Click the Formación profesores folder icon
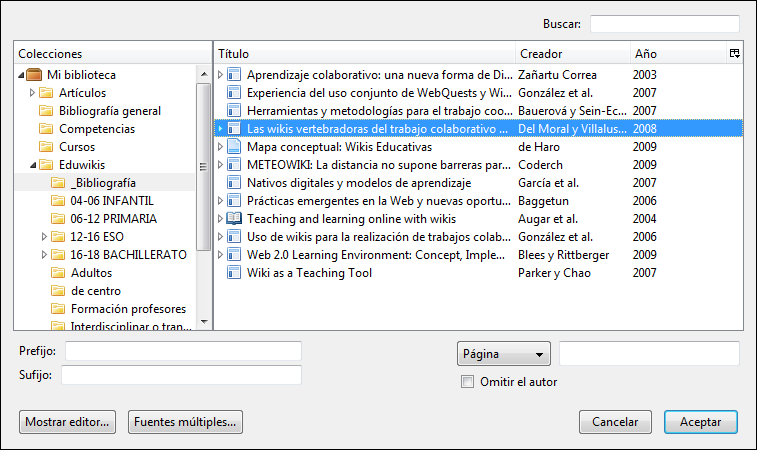This screenshot has width=757, height=450. (x=58, y=309)
